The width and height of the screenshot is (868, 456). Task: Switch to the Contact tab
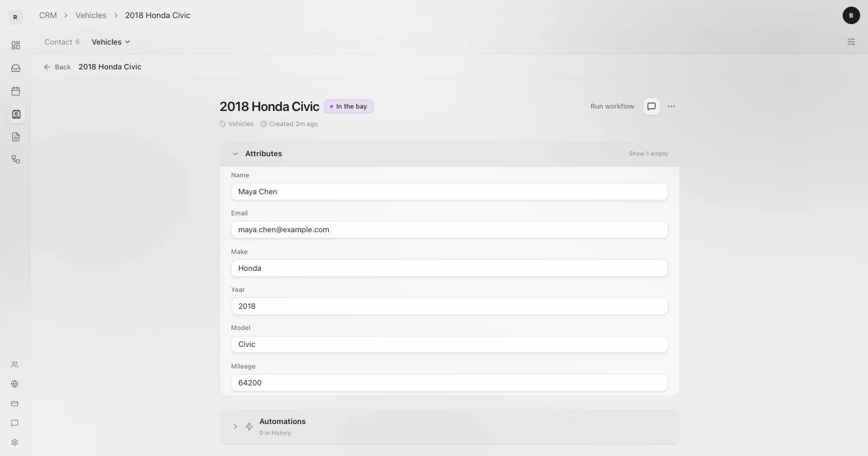tap(62, 42)
